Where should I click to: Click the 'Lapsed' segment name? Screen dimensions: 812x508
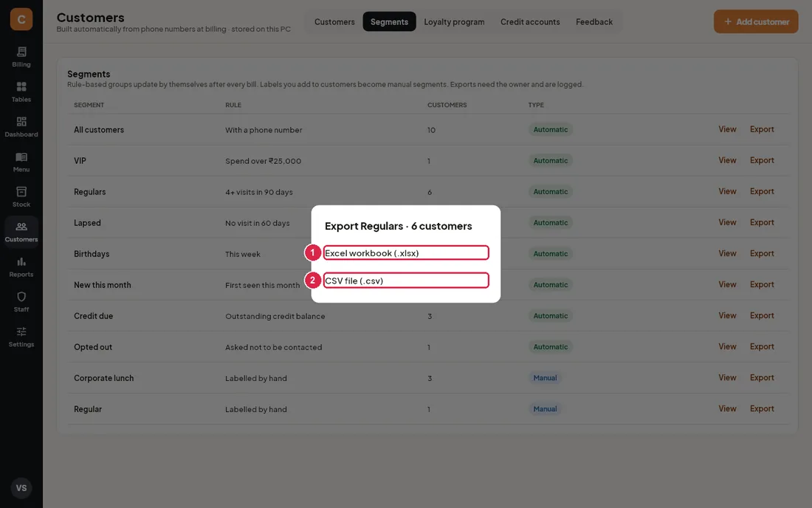87,223
